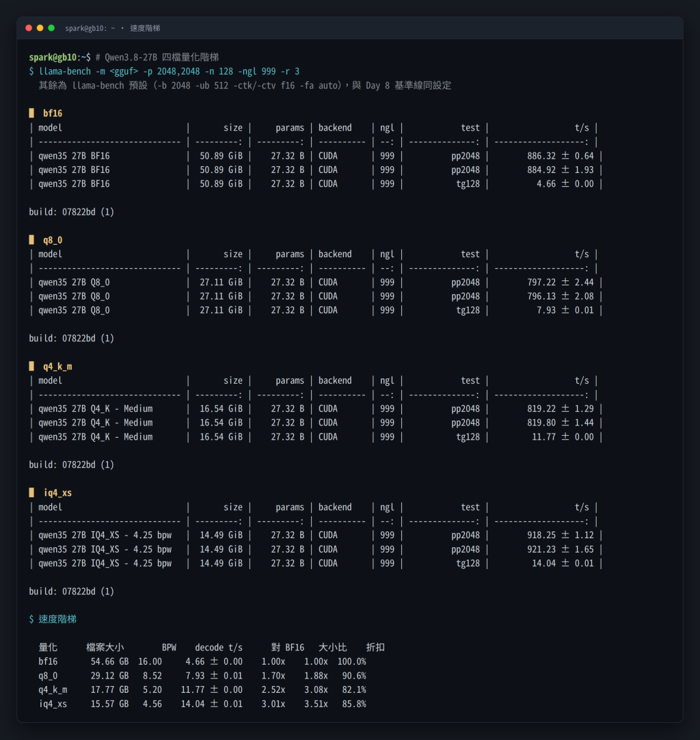700x740 pixels.
Task: Click the orange marker before bf16
Action: (31, 113)
